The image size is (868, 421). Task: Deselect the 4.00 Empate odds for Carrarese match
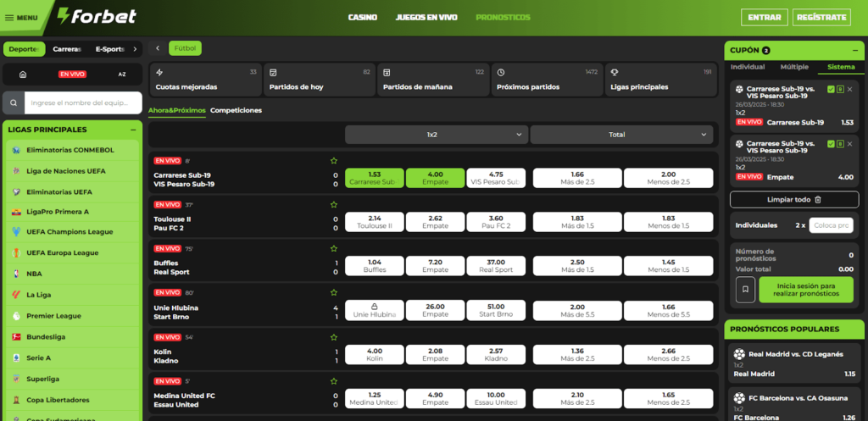click(x=435, y=178)
